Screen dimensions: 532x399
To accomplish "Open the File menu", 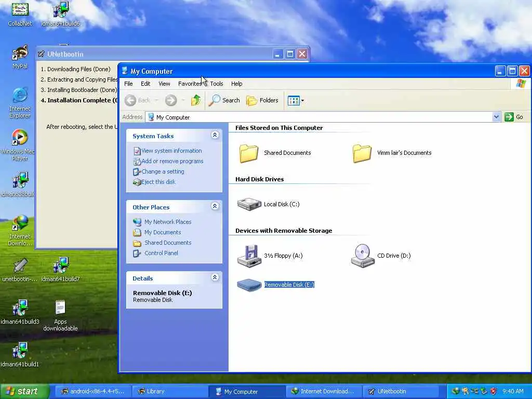I will (128, 84).
